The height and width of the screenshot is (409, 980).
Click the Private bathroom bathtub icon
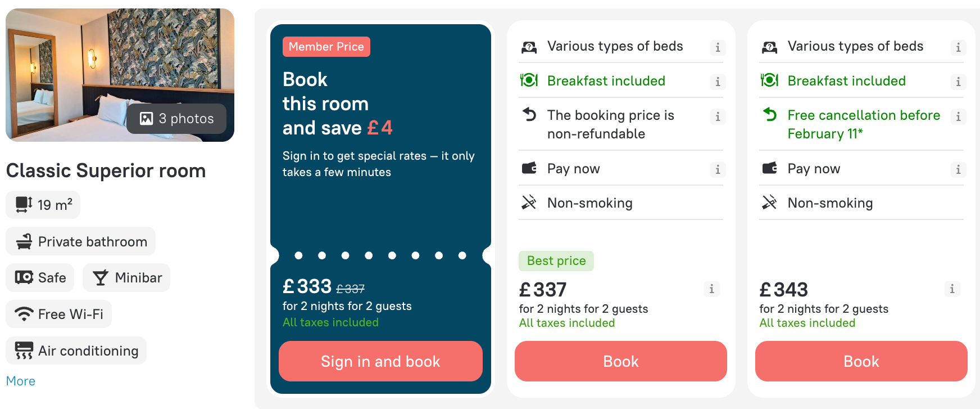[x=24, y=241]
